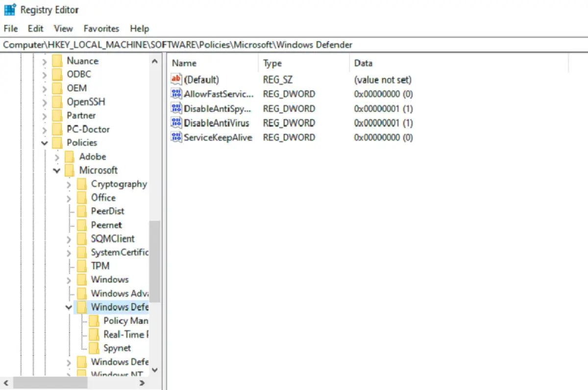Click the SQMClient folder icon
The width and height of the screenshot is (588, 390).
[82, 239]
